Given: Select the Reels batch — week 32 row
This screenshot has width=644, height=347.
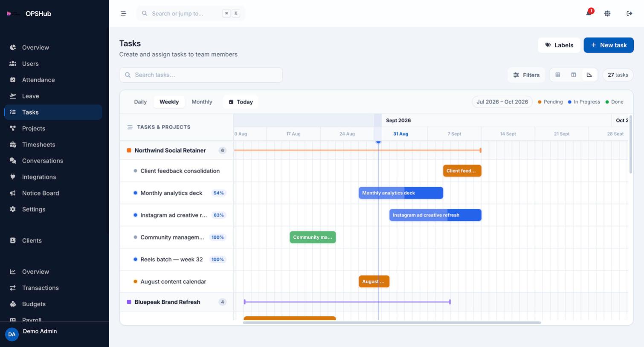Looking at the screenshot, I should 177,260.
